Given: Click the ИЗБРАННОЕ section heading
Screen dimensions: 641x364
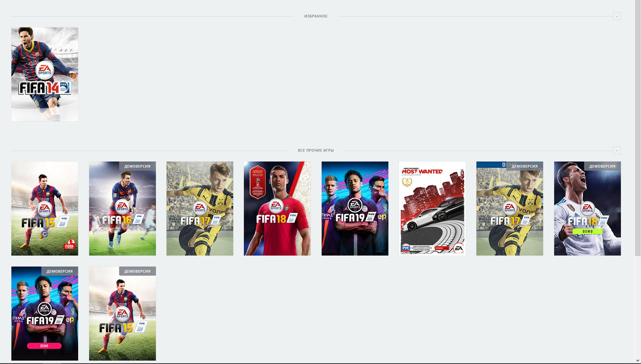Looking at the screenshot, I should [x=316, y=16].
